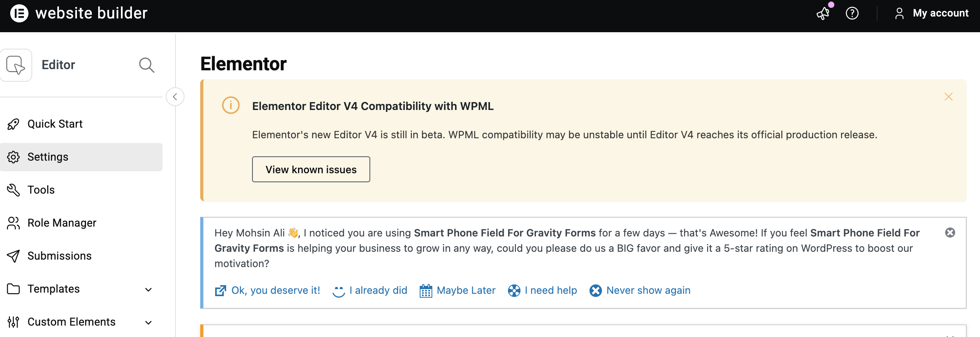The width and height of the screenshot is (980, 337).
Task: Choose the 'Maybe Later' link
Action: point(466,291)
